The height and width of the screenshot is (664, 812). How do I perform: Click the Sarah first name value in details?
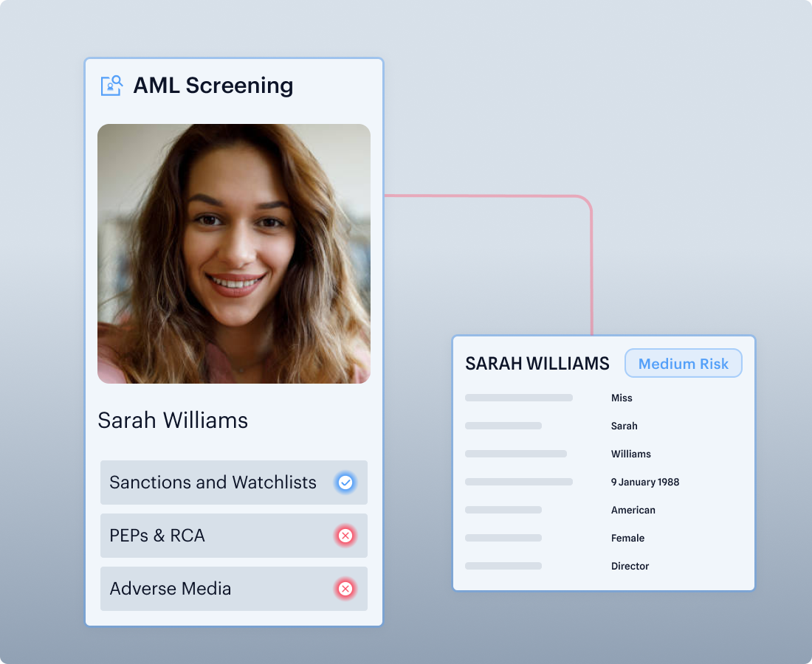[625, 426]
